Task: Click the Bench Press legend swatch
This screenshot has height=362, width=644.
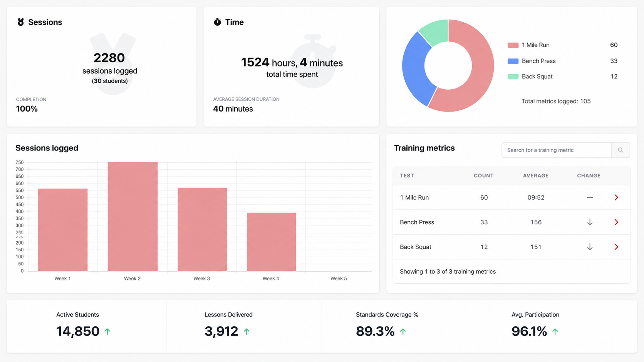Action: coord(513,61)
